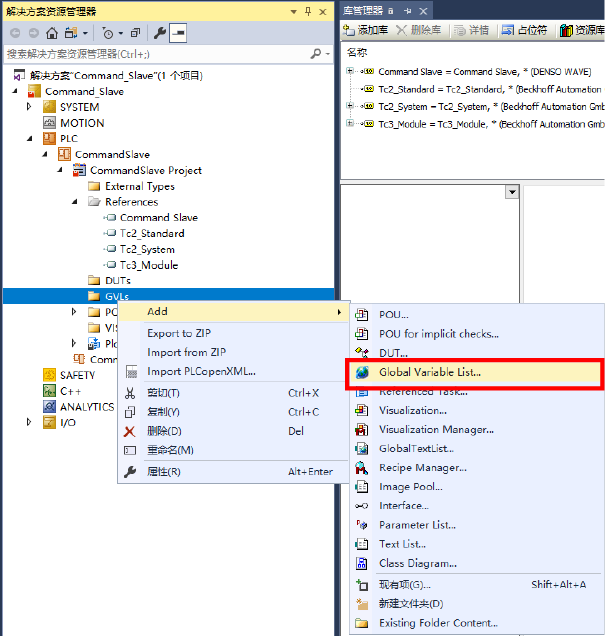Click the Add Library button
This screenshot has width=605, height=637.
pyautogui.click(x=365, y=30)
